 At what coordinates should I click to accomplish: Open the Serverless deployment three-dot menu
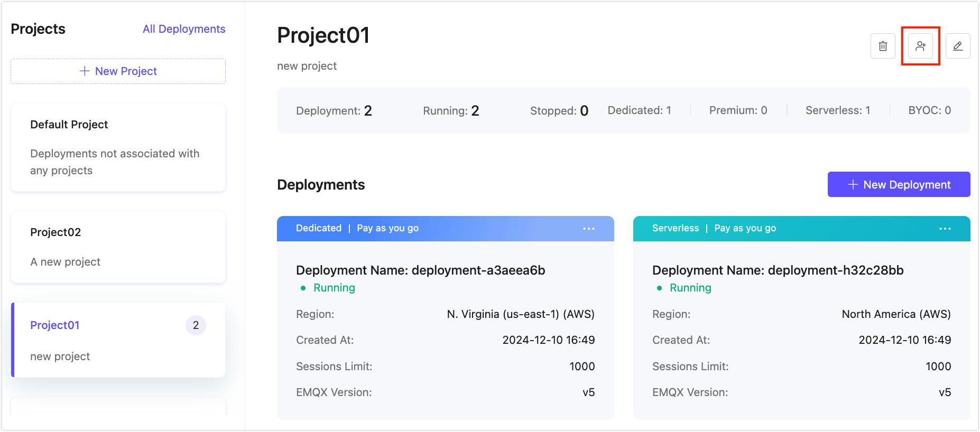(x=945, y=229)
